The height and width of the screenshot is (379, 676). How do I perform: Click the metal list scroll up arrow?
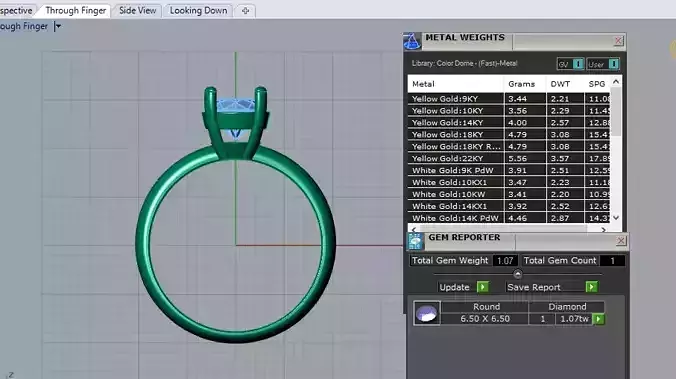pos(616,81)
